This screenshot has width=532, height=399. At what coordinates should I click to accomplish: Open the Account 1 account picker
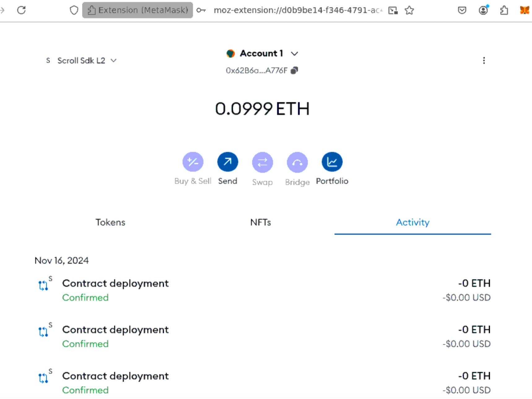coord(262,54)
